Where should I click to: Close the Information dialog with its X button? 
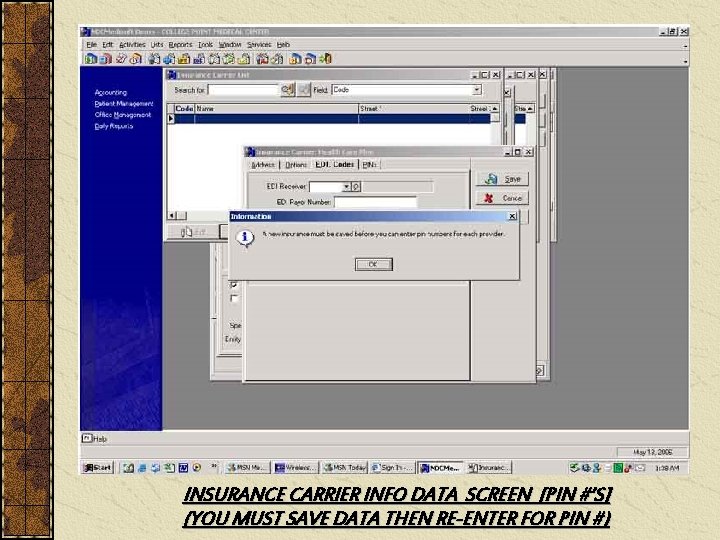click(512, 216)
